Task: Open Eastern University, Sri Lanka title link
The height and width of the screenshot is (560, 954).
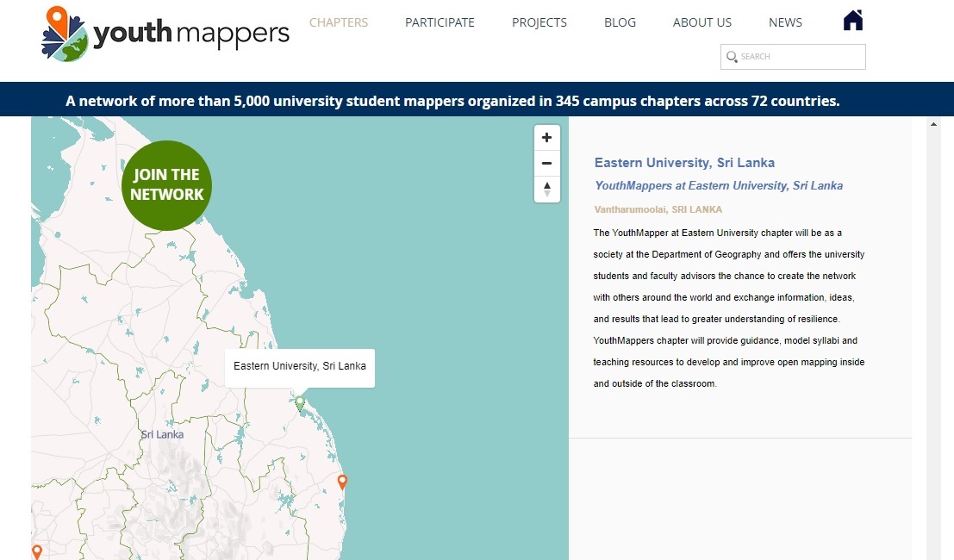Action: tap(684, 163)
